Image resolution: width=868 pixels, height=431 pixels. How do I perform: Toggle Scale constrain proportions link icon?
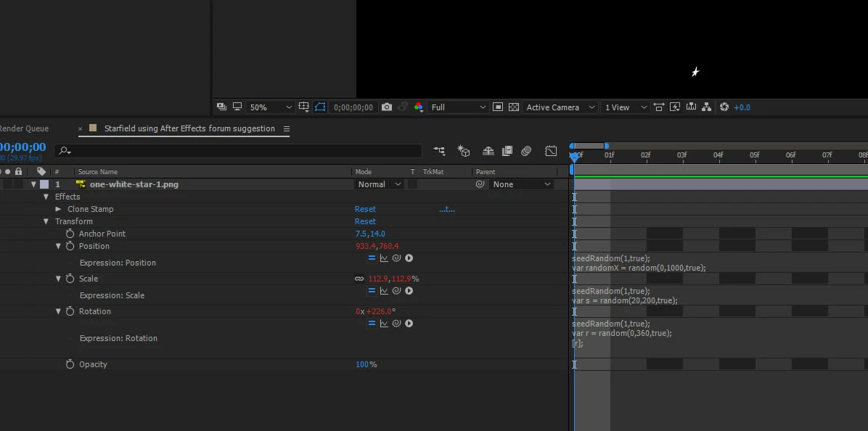(359, 279)
